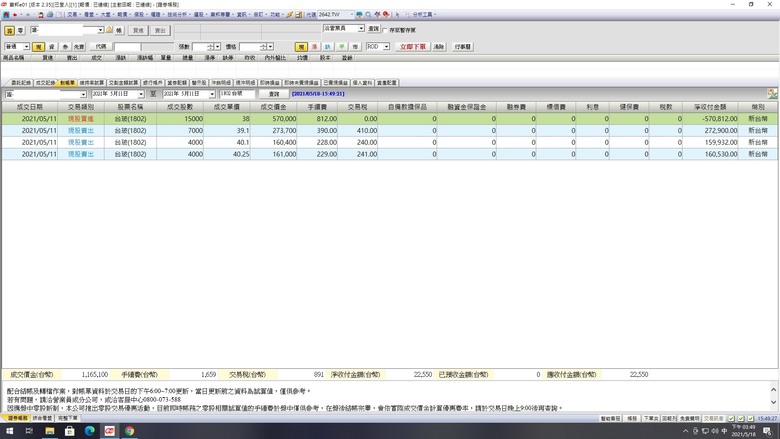Click the magnifier search icon in toolbar
This screenshot has width=780, height=439.
coord(368,15)
